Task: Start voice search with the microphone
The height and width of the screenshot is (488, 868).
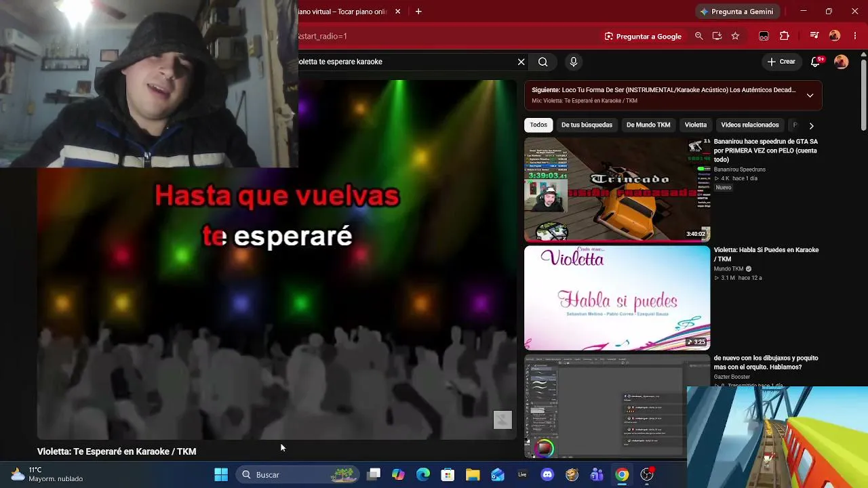Action: (574, 62)
